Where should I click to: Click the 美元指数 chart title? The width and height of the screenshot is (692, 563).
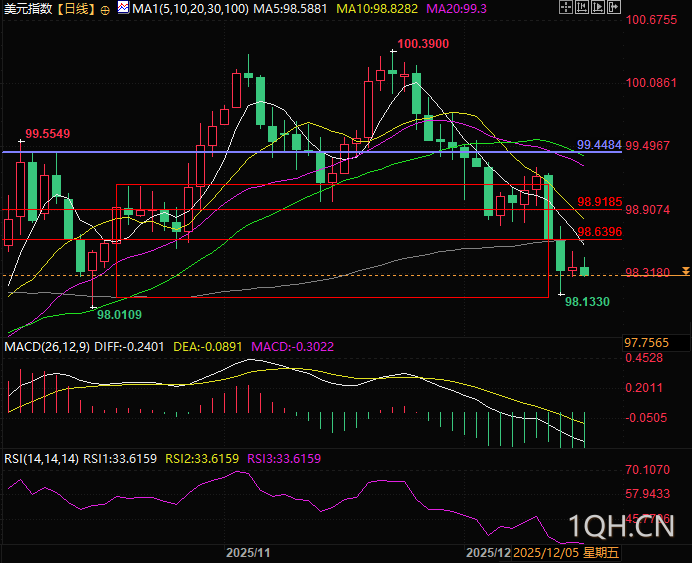[28, 8]
